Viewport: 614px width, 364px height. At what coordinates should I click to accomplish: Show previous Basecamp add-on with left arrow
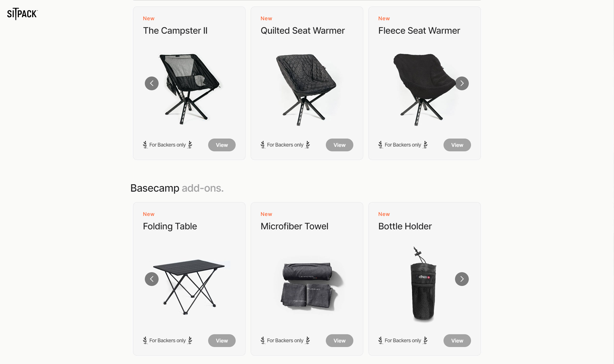pos(152,279)
